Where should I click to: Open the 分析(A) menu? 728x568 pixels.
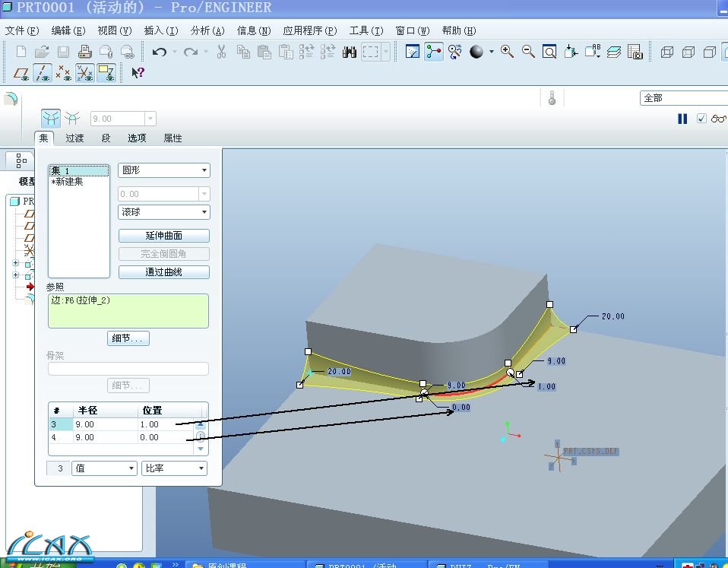(207, 30)
